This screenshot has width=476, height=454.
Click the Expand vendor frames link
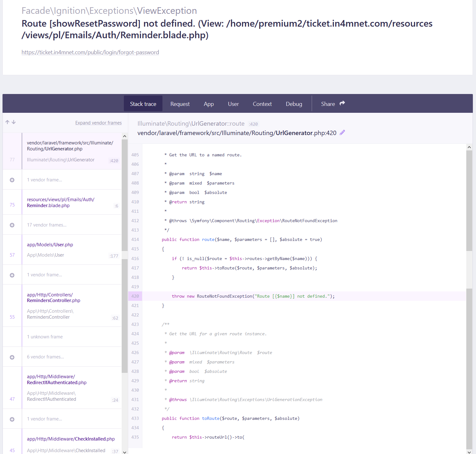coord(98,123)
